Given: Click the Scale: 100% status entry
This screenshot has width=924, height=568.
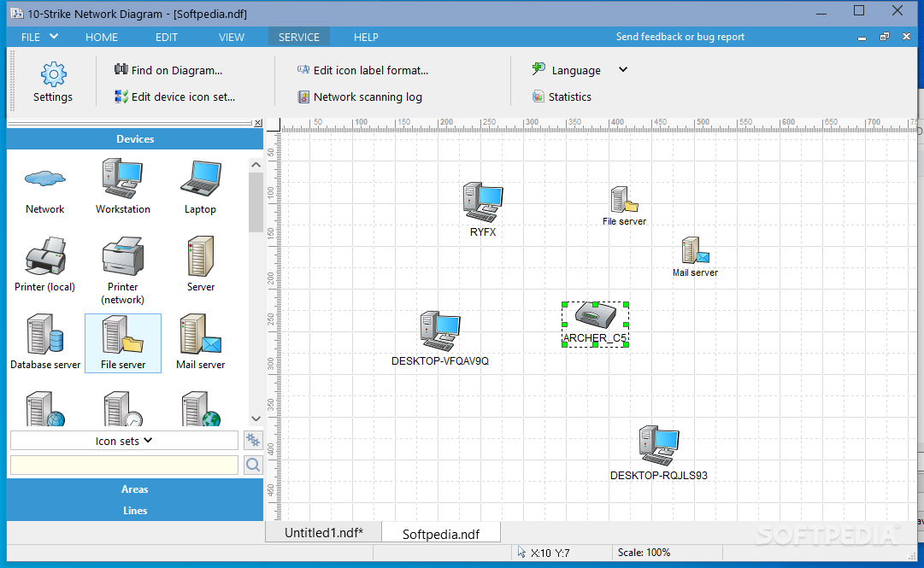Looking at the screenshot, I should pyautogui.click(x=644, y=552).
